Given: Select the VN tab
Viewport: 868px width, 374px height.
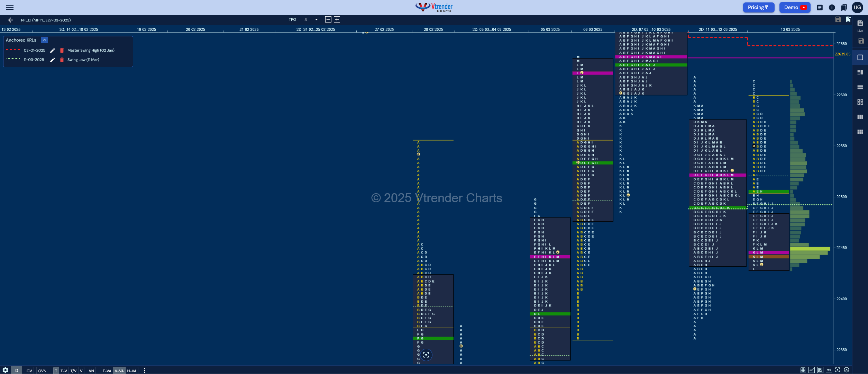Looking at the screenshot, I should (91, 371).
